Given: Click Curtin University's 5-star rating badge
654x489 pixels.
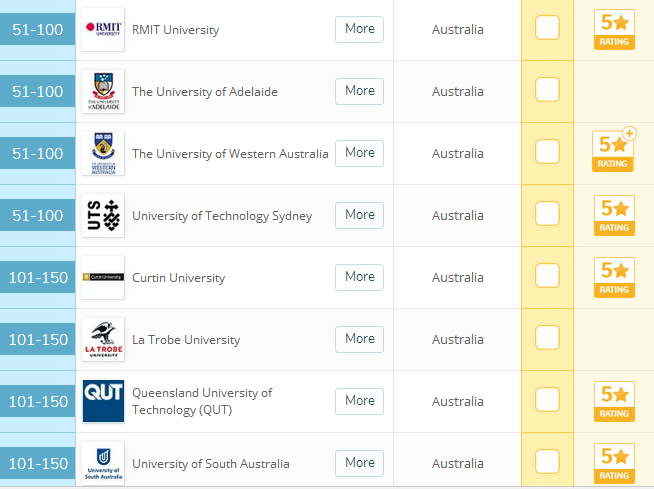Looking at the screenshot, I should (614, 277).
